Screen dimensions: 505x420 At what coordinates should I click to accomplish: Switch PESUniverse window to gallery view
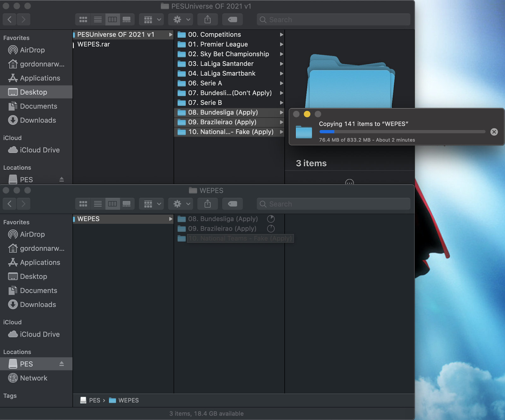pos(127,20)
